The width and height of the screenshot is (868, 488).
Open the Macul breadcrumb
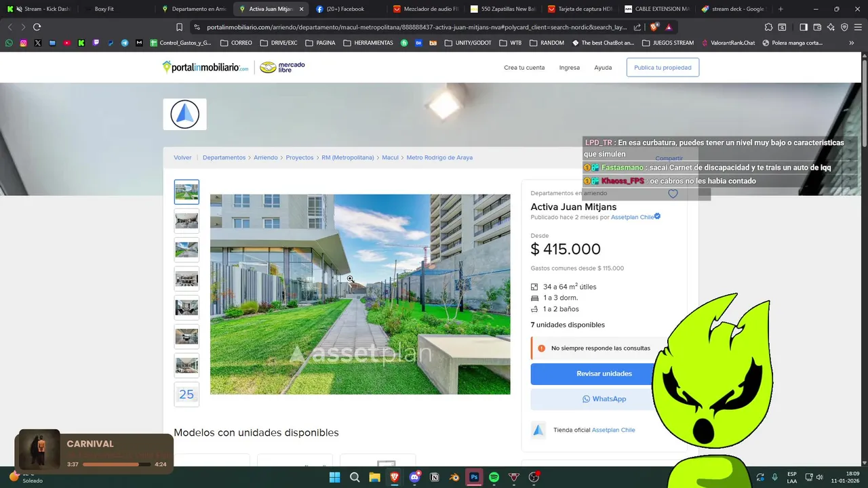[x=390, y=157]
